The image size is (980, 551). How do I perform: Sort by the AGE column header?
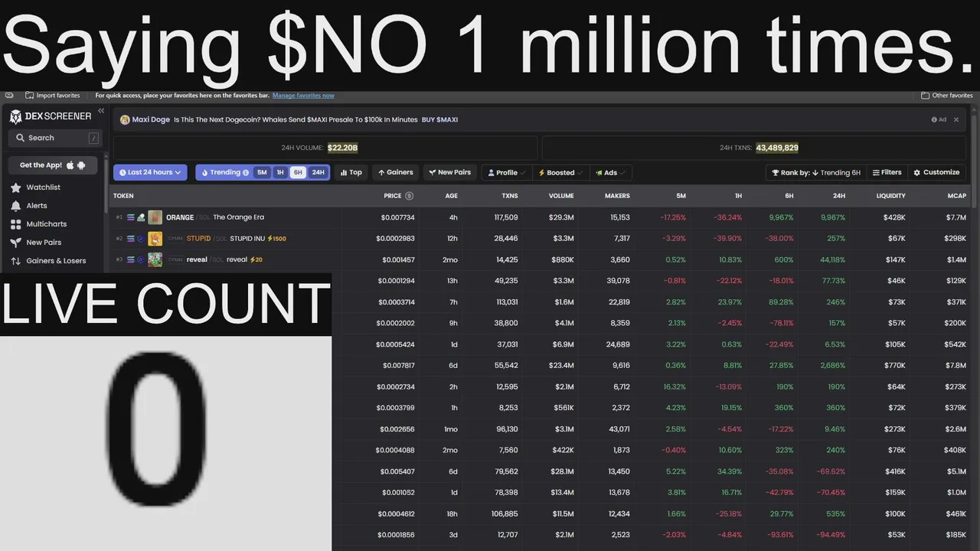[x=452, y=196]
